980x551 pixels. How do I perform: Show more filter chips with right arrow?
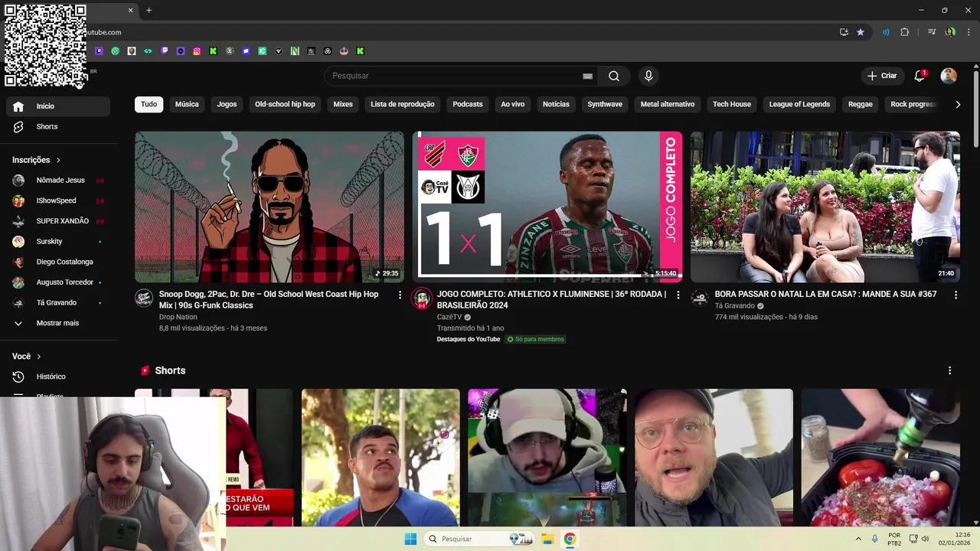coord(957,104)
